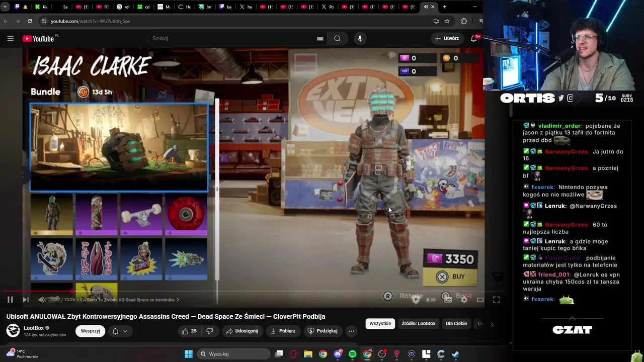Click 124 tys. subskrybentów text
Screen dimensions: 644x362
click(x=45, y=335)
